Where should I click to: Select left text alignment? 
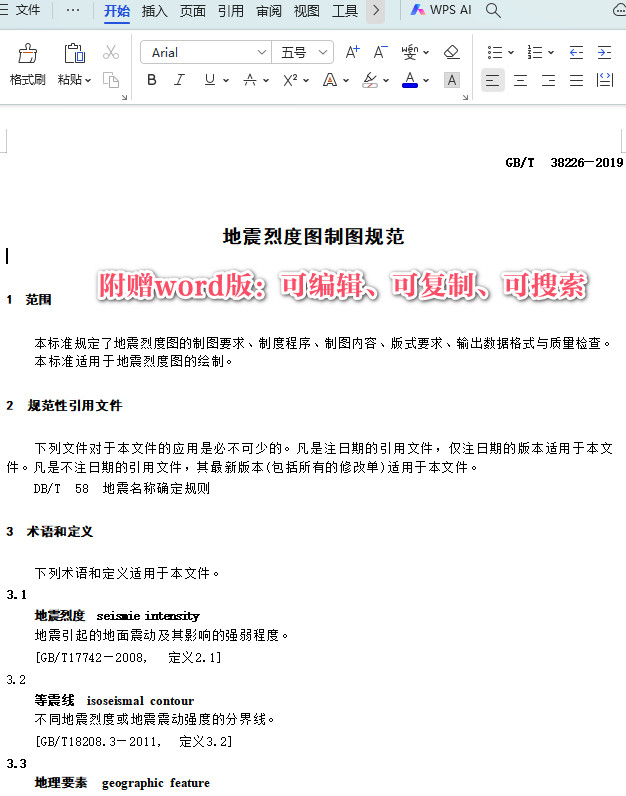click(x=492, y=80)
